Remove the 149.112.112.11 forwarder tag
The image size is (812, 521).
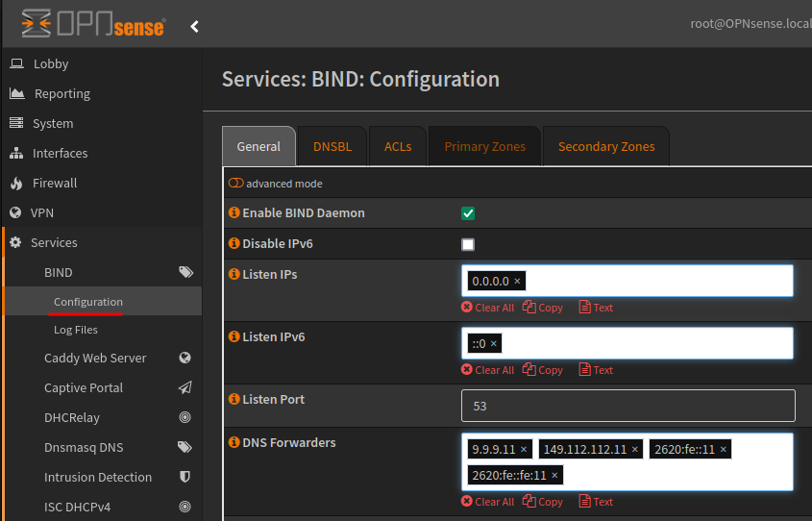pyautogui.click(x=635, y=450)
